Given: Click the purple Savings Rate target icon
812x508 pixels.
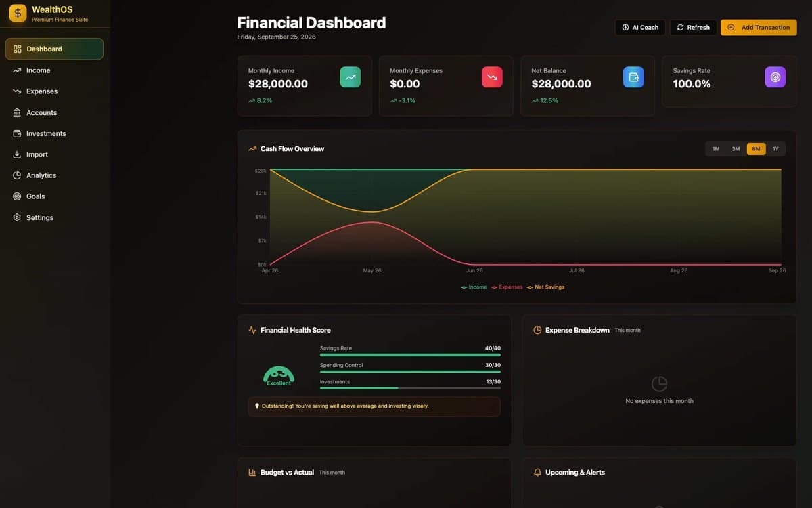Looking at the screenshot, I should pyautogui.click(x=775, y=77).
